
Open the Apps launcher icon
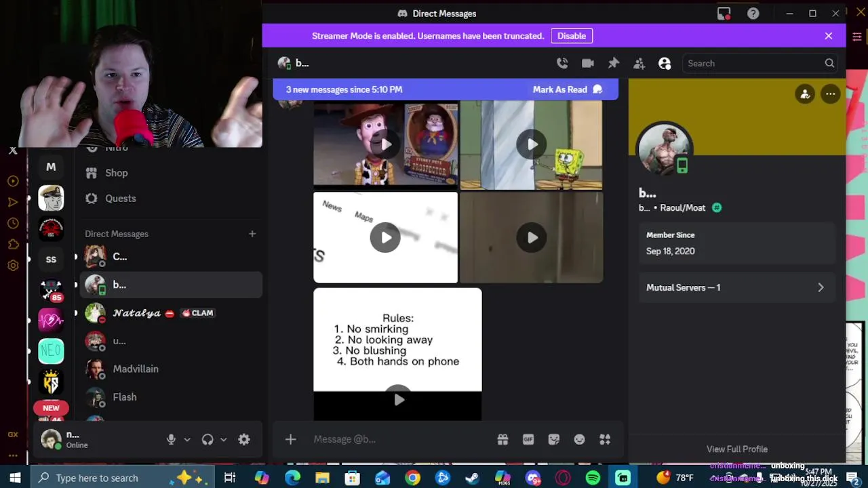[x=605, y=439]
